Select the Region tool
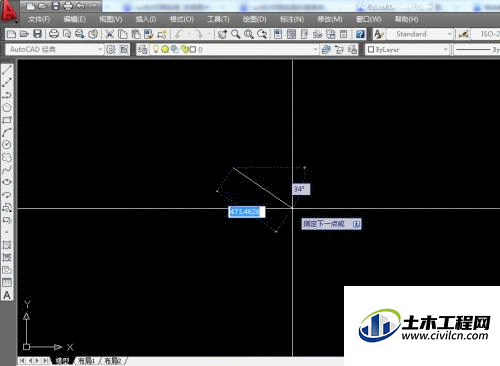The width and height of the screenshot is (500, 366). 7,270
